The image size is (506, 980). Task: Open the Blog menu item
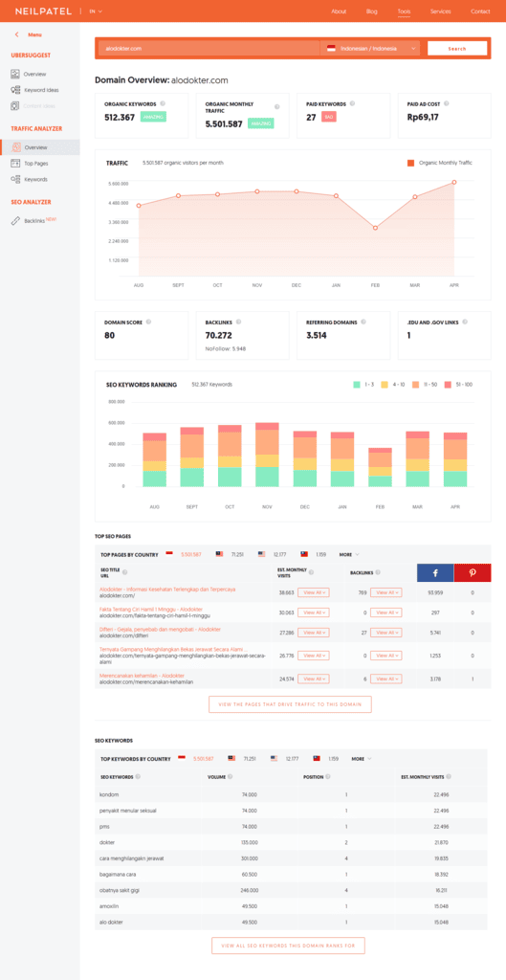[372, 11]
